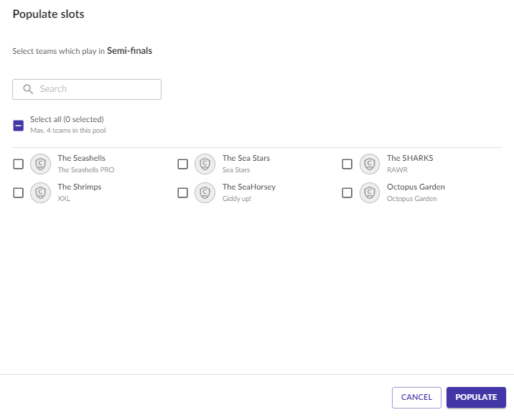The height and width of the screenshot is (420, 514).
Task: Click the search magnifier icon
Action: [x=28, y=89]
